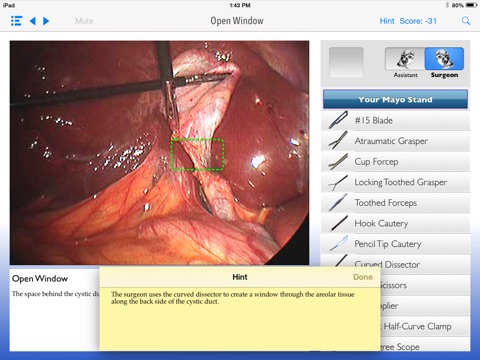Pick the Locking Toothed Grasper icon
This screenshot has width=480, height=360.
[338, 182]
